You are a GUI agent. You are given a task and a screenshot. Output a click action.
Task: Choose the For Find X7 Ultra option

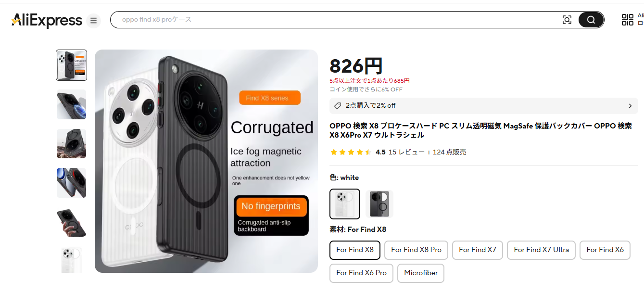(x=541, y=250)
